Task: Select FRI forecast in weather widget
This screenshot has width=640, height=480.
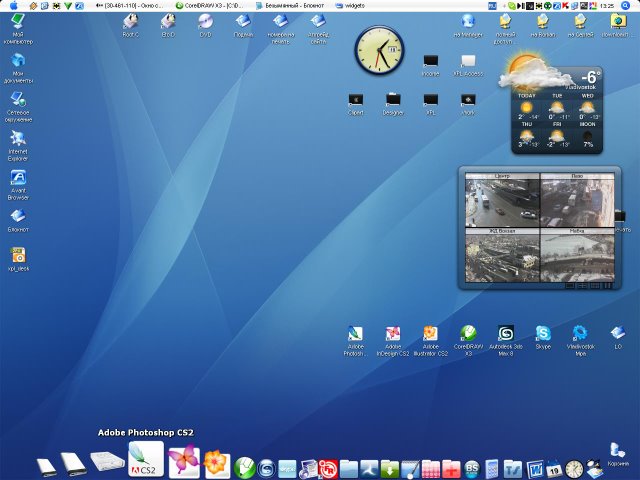Action: coord(557,135)
